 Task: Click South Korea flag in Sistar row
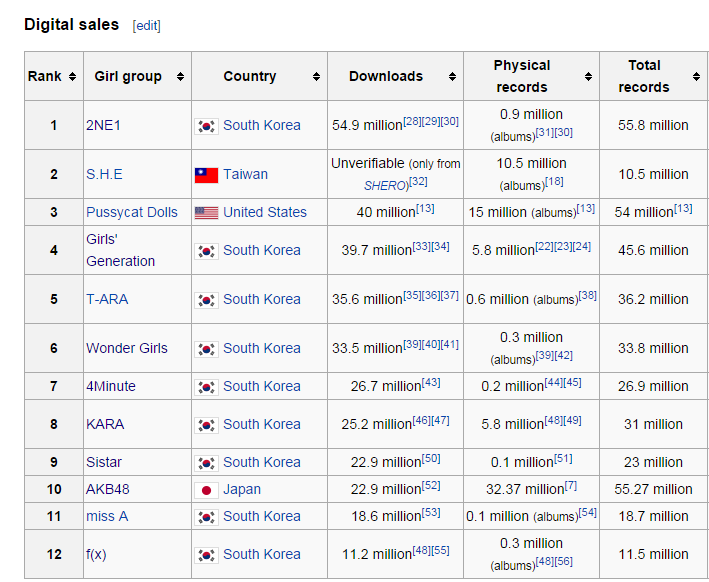pyautogui.click(x=207, y=463)
